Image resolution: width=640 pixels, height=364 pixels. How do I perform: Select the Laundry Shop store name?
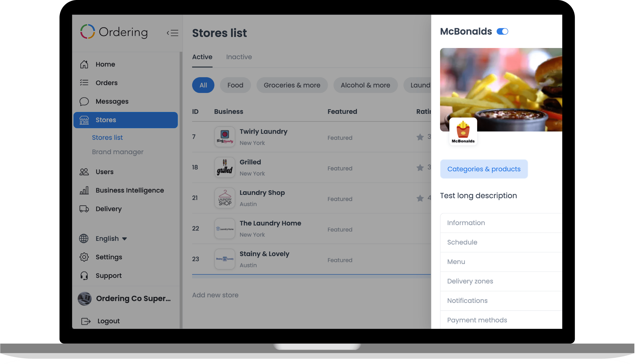(262, 193)
